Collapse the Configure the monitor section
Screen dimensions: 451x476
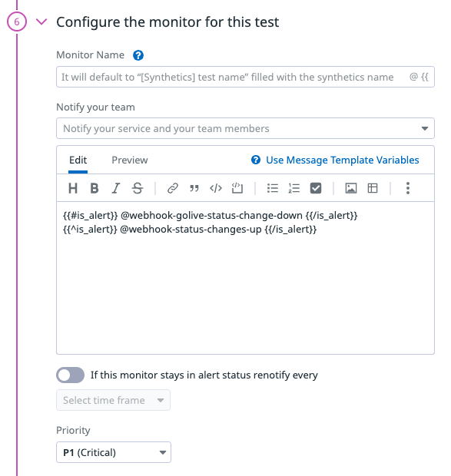point(41,21)
